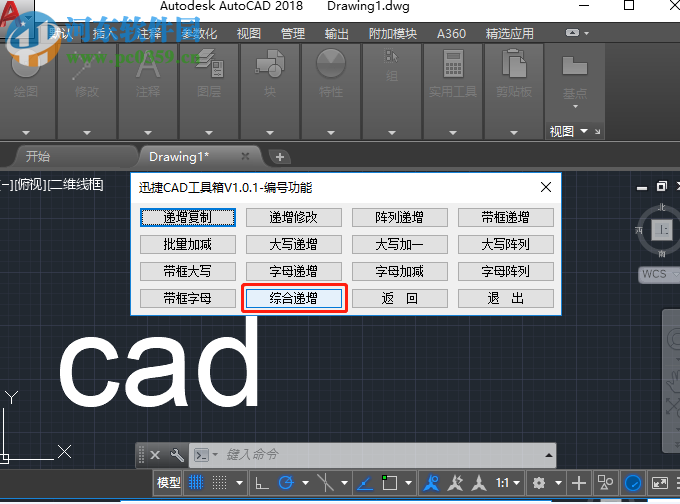Image resolution: width=680 pixels, height=504 pixels.
Task: Switch to the 附加模块 ribbon tab
Action: 392,33
